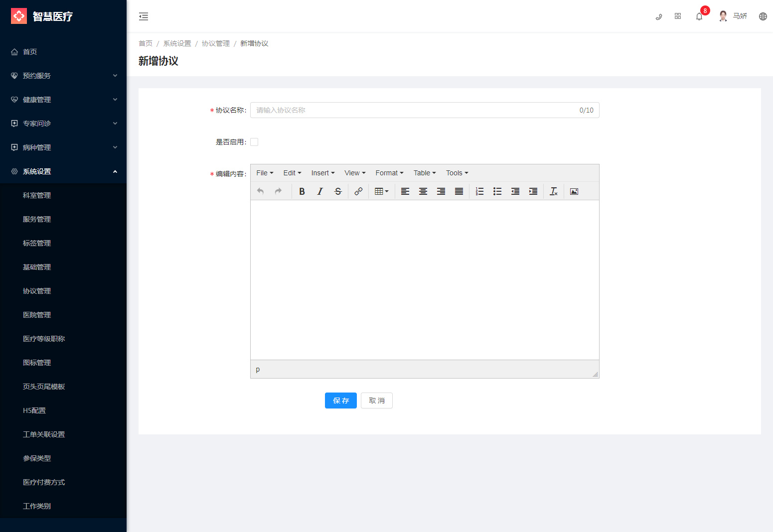Viewport: 773px width, 532px height.
Task: Open the Table menu in the editor
Action: (x=425, y=173)
